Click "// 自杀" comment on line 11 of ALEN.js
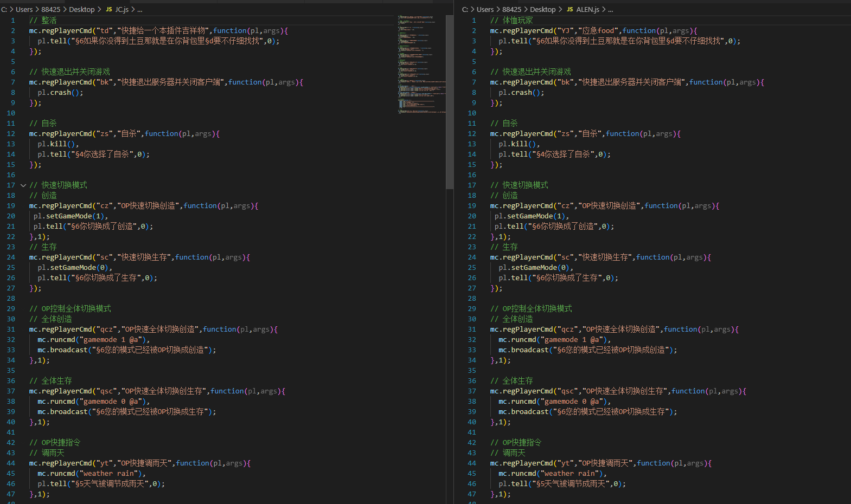Screen dimensions: 851x504 tap(504, 124)
